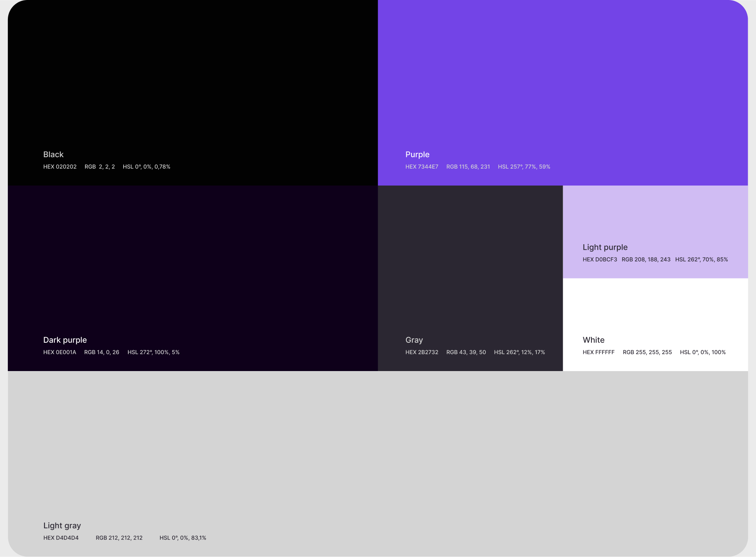
Task: Click the RGB 255, 255, 255 value
Action: tap(647, 352)
